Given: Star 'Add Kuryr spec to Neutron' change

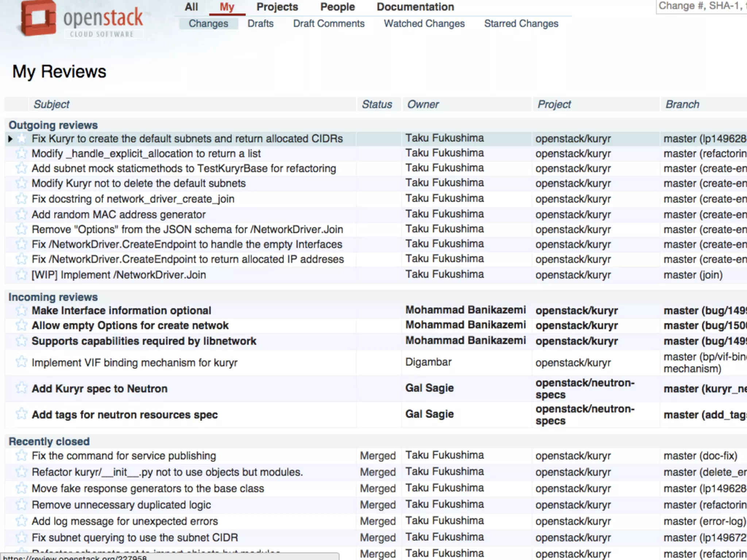Looking at the screenshot, I should 22,388.
